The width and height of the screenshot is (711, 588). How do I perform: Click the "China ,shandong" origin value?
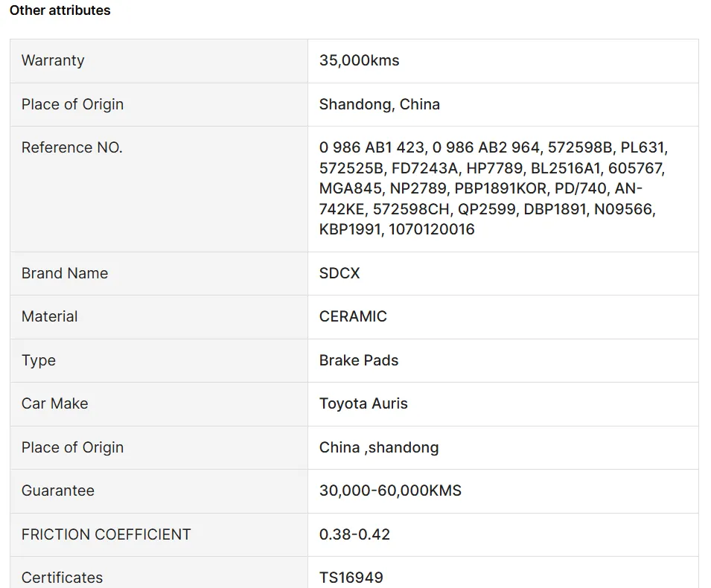[379, 447]
